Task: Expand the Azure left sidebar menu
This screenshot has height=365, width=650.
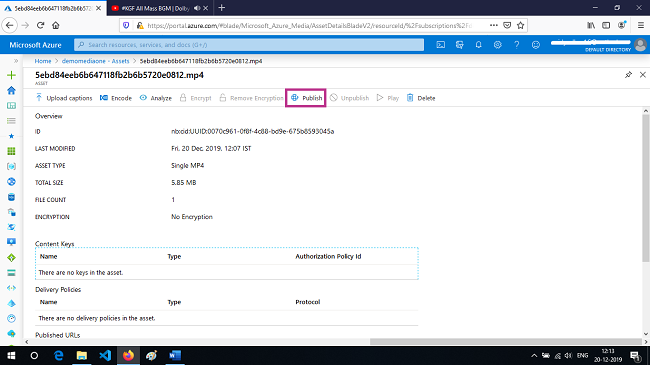Action: tap(16, 61)
